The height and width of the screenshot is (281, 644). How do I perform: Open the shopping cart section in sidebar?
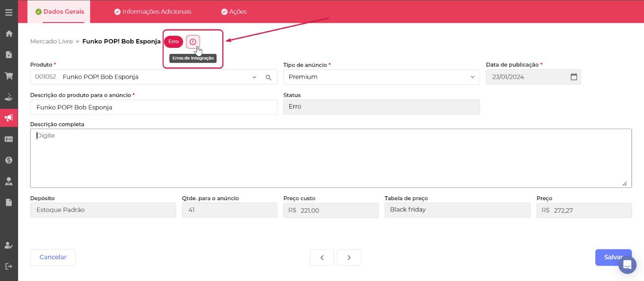pyautogui.click(x=9, y=76)
